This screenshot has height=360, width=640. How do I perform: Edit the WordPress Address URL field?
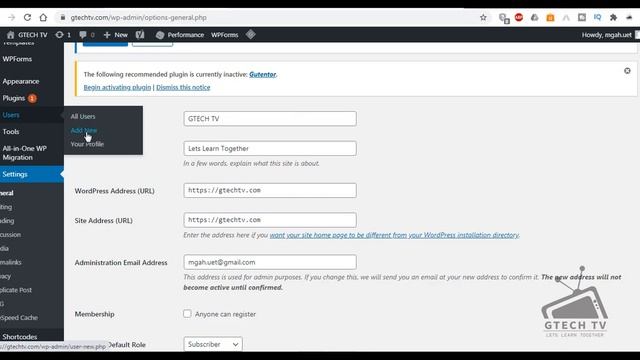pos(270,190)
